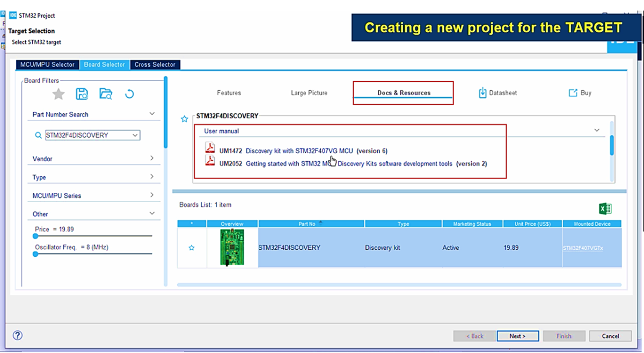
Task: Sort by Unit Price column
Action: coord(533,224)
